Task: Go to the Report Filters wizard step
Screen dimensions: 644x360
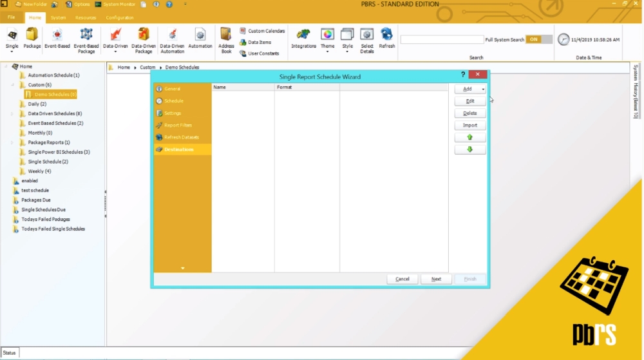Action: 183,125
